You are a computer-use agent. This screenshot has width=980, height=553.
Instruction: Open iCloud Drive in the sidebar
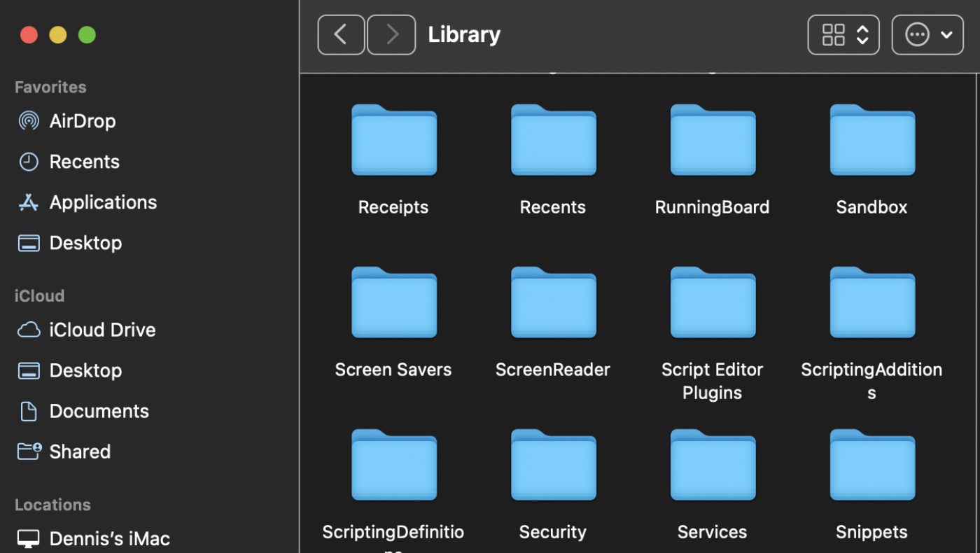[102, 330]
